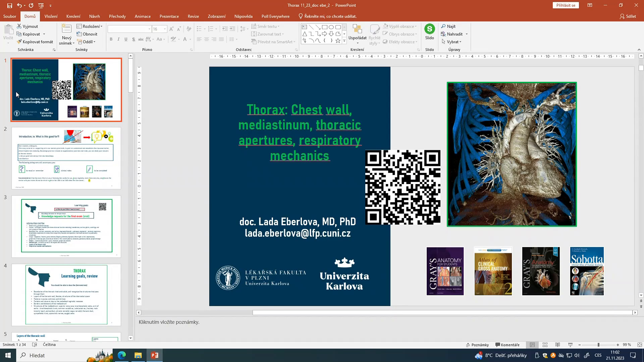The height and width of the screenshot is (362, 644).
Task: Save the presentation with the floppy icon
Action: [x=9, y=5]
